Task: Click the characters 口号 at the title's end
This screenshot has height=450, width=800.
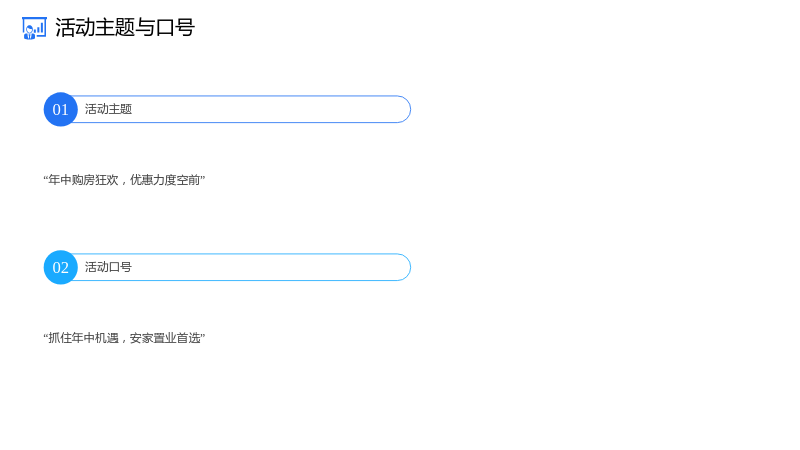Action: [x=175, y=28]
